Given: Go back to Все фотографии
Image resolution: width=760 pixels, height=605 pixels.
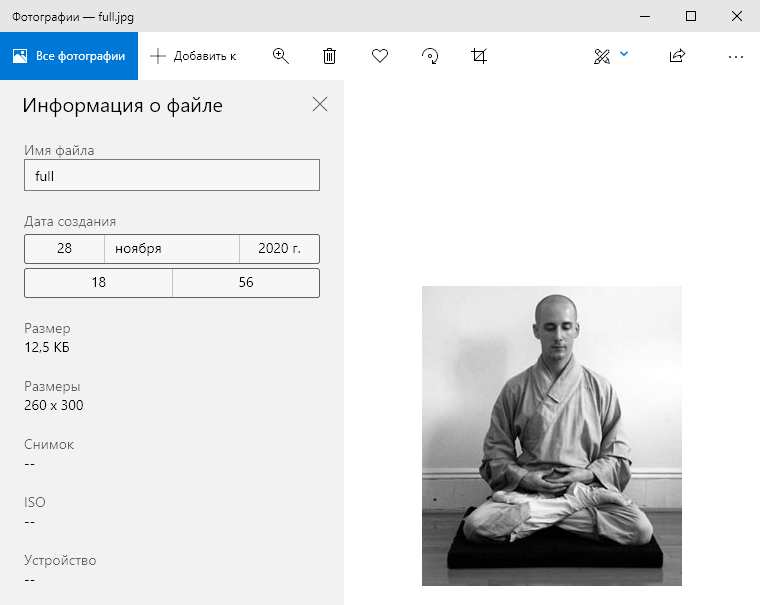Looking at the screenshot, I should (69, 56).
